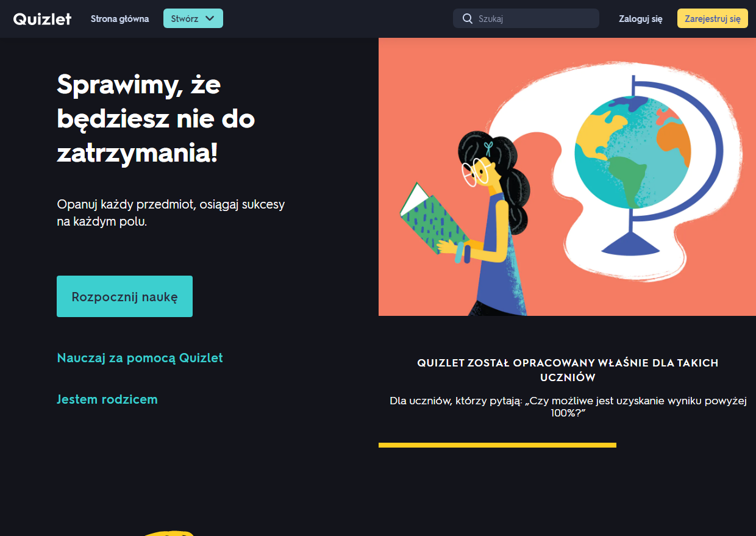Click the search magnifier icon

pos(468,19)
